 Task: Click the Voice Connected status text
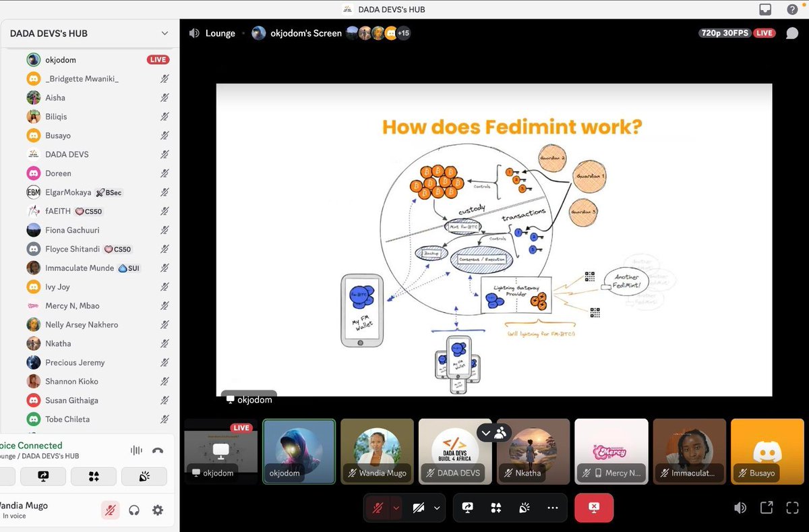click(x=31, y=446)
